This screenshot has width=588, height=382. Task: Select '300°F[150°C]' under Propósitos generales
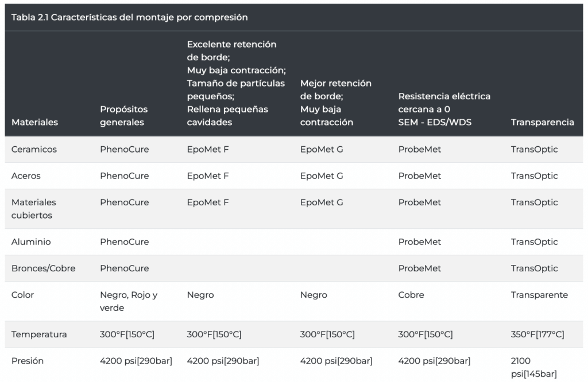(127, 334)
